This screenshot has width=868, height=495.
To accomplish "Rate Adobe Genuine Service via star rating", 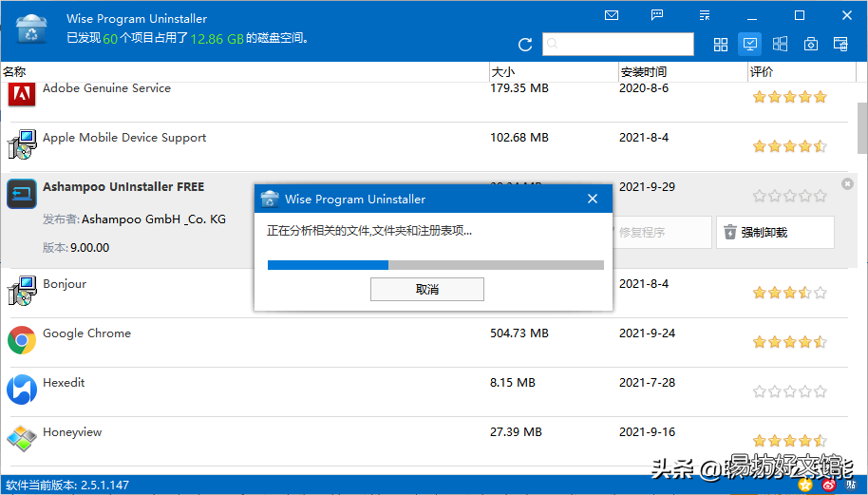I will [x=790, y=98].
